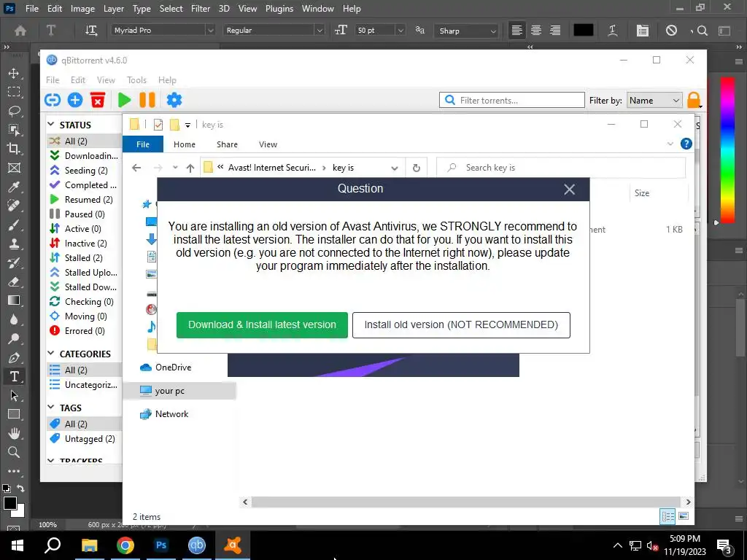Click the Explorer help question mark icon

pos(686,144)
